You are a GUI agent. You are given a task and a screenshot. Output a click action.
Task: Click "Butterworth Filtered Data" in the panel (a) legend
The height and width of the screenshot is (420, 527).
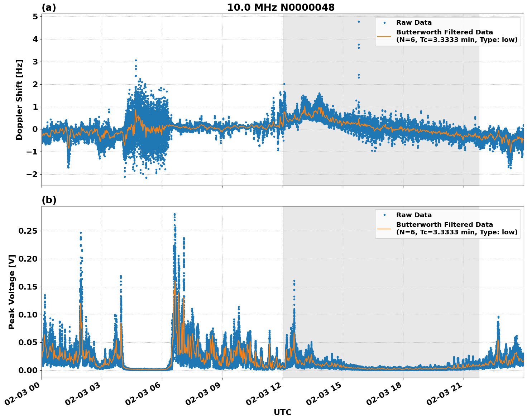coord(445,32)
